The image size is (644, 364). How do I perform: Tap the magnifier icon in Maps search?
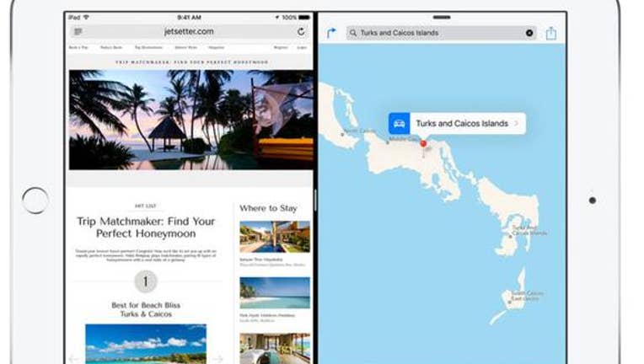point(353,33)
